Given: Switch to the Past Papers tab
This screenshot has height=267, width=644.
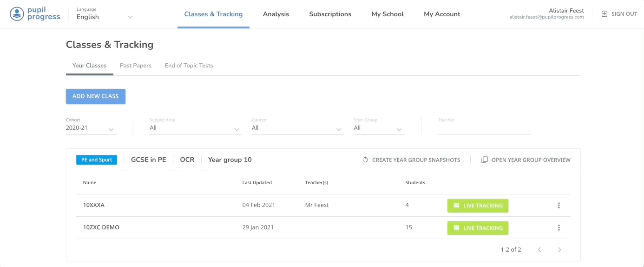Looking at the screenshot, I should 136,66.
